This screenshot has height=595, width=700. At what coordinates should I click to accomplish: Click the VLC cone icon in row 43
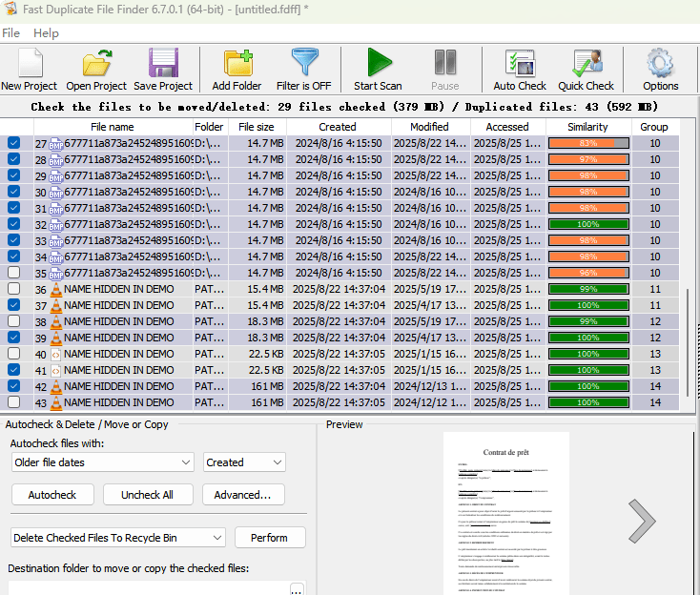pyautogui.click(x=56, y=402)
